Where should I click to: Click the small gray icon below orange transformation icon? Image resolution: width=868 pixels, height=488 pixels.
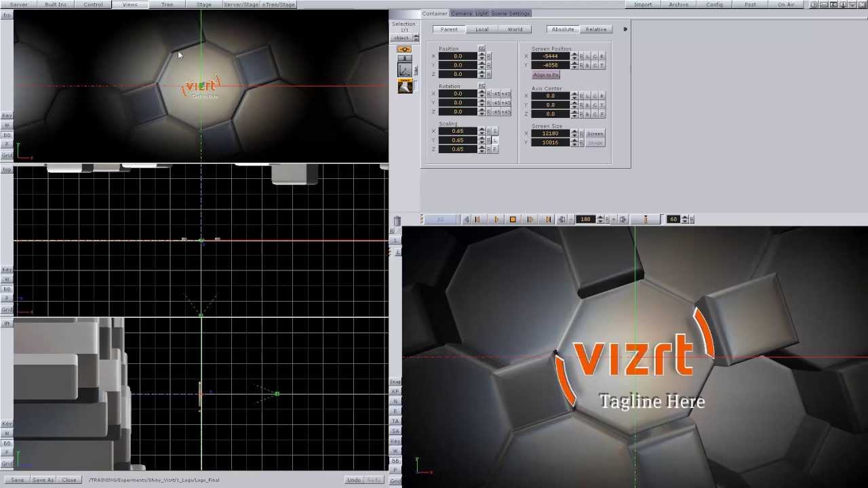tap(404, 58)
